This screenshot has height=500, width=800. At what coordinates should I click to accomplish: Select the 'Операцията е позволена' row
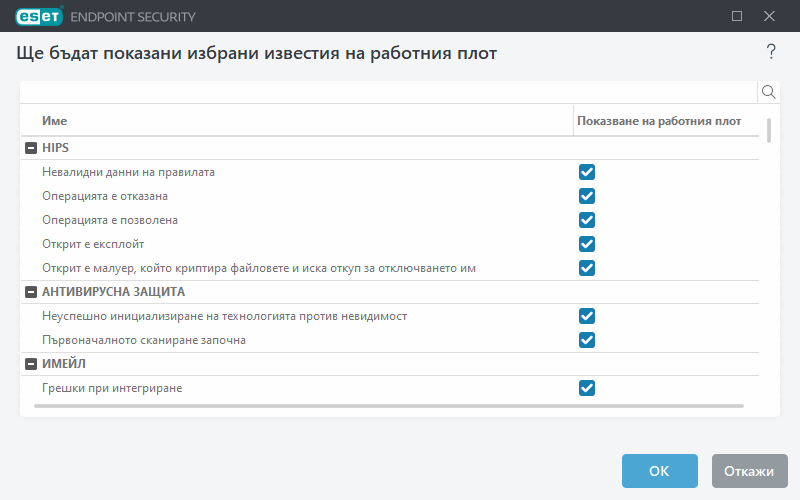[x=390, y=220]
